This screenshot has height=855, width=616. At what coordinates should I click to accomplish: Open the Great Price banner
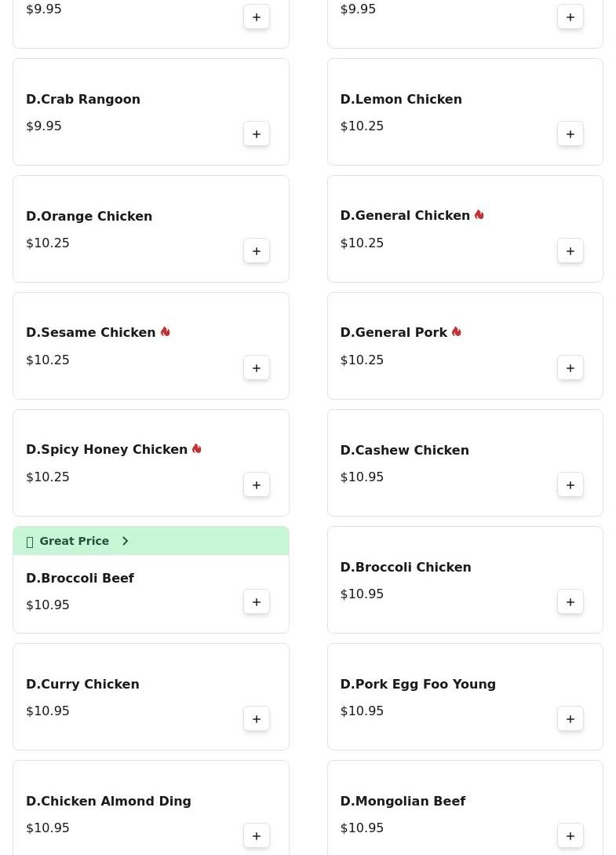coord(75,541)
